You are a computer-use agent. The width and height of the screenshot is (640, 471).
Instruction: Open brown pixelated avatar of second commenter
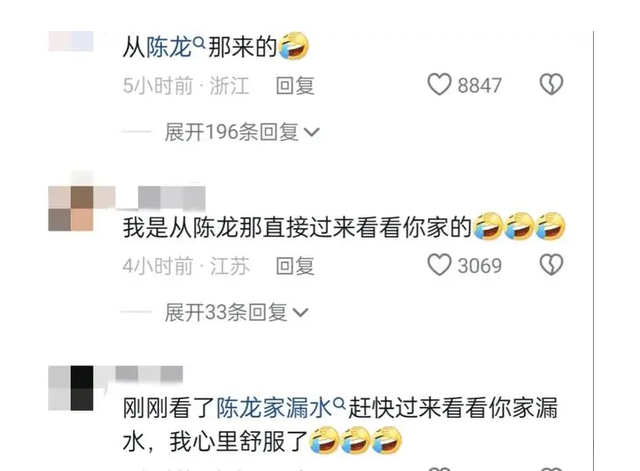pos(71,209)
